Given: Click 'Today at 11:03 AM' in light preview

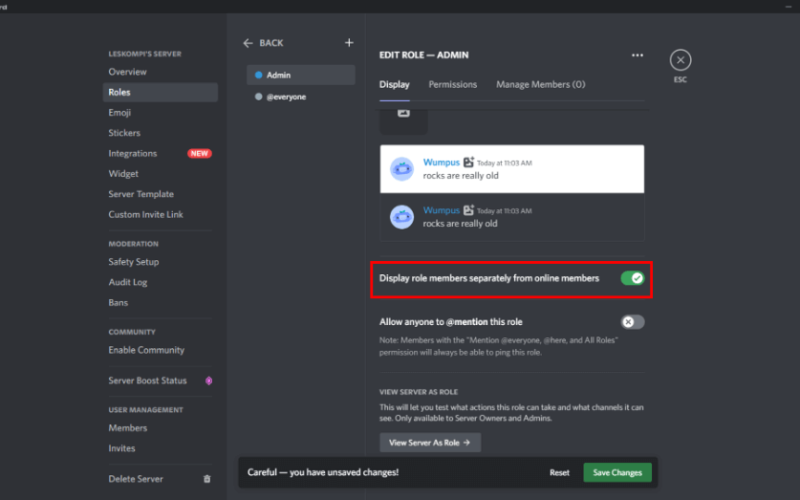Looking at the screenshot, I should [505, 163].
